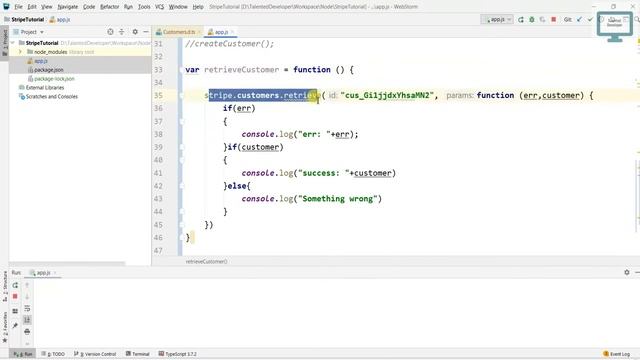Click the green Debug bug icon
Image resolution: width=640 pixels, height=360 pixels.
pyautogui.click(x=532, y=20)
